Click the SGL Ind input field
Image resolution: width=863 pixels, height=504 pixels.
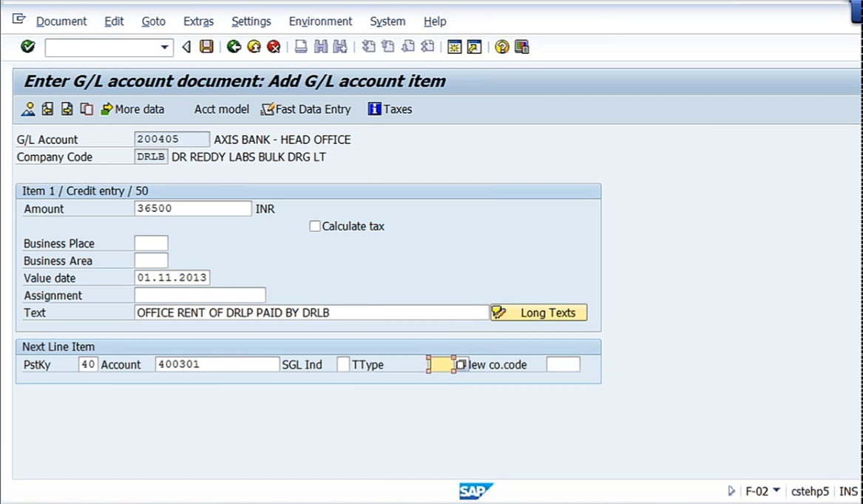[343, 364]
